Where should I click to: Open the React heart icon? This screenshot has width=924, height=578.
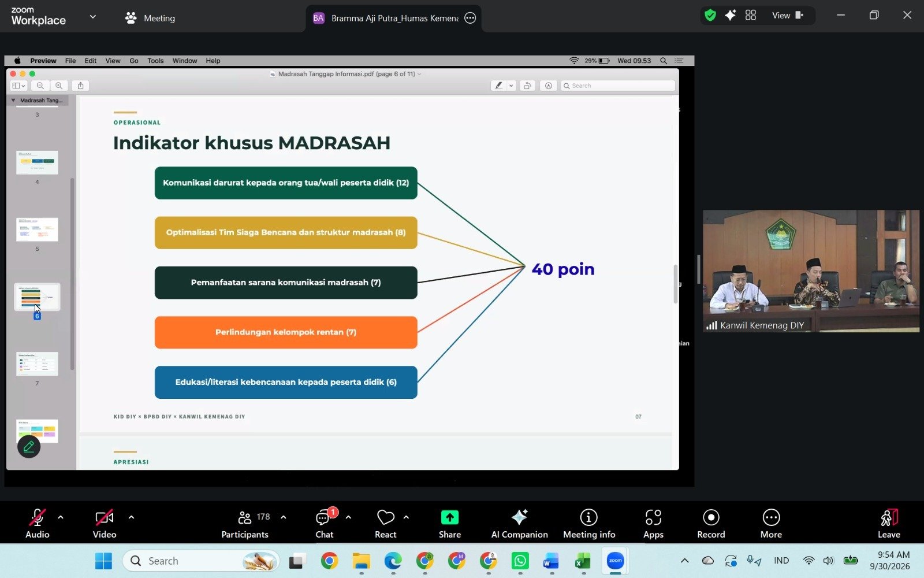pos(385,517)
